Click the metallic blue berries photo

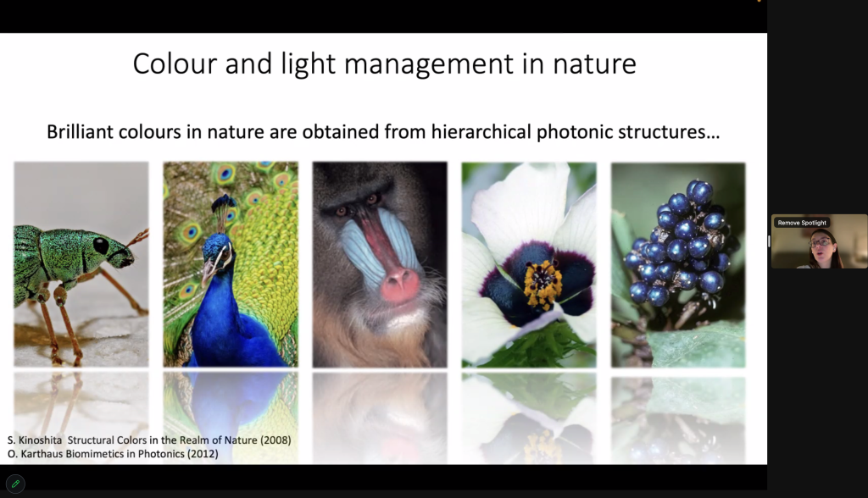point(678,264)
